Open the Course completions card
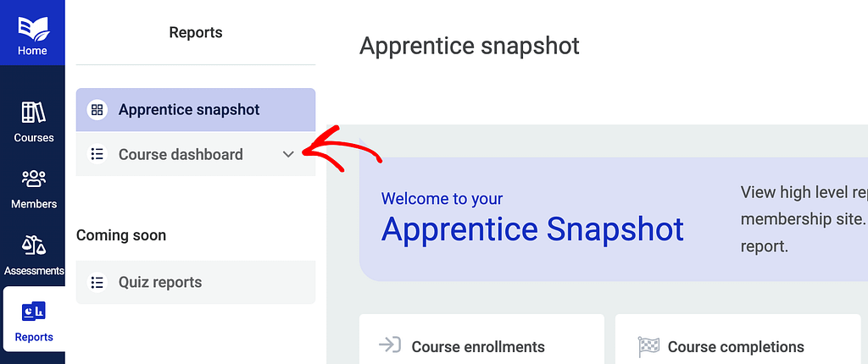The image size is (868, 364). (x=738, y=339)
